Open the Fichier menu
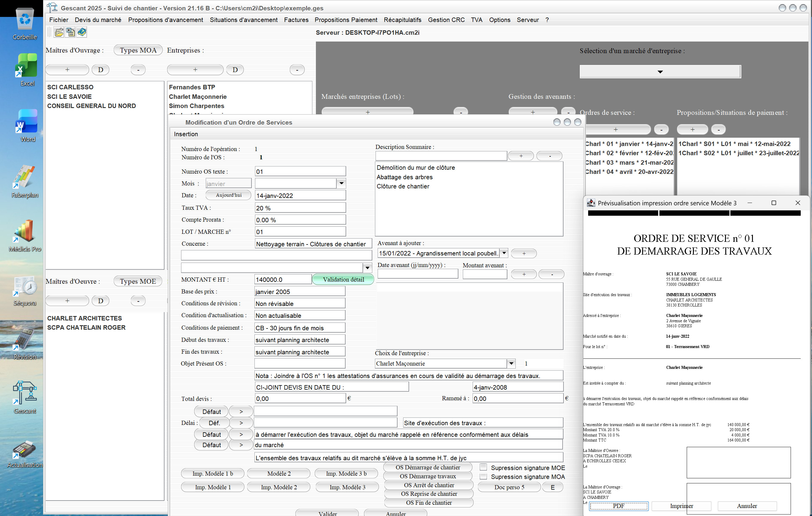The height and width of the screenshot is (516, 812). 59,20
